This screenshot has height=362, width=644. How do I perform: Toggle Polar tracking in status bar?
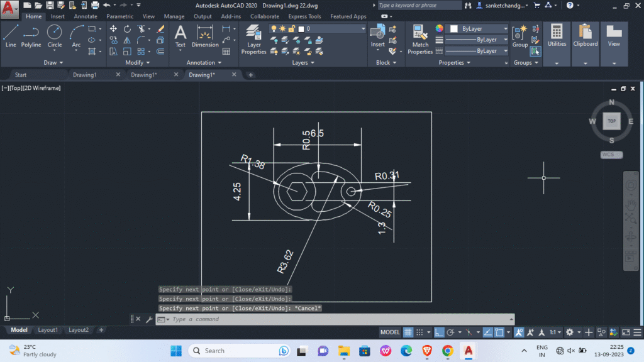coord(450,332)
